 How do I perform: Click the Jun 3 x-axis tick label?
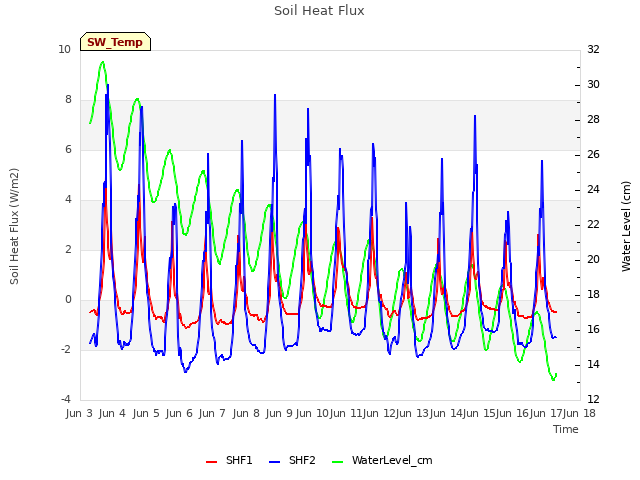tap(79, 413)
